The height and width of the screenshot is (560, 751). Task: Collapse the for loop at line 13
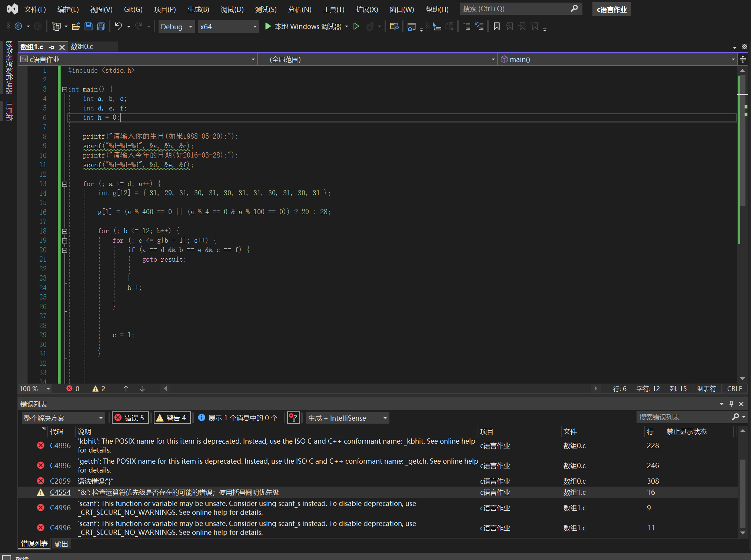pyautogui.click(x=64, y=184)
